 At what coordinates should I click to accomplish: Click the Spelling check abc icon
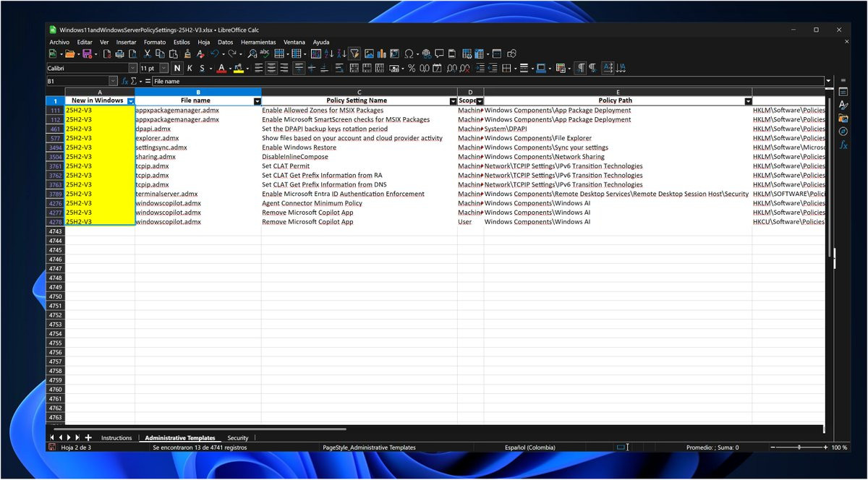(265, 53)
